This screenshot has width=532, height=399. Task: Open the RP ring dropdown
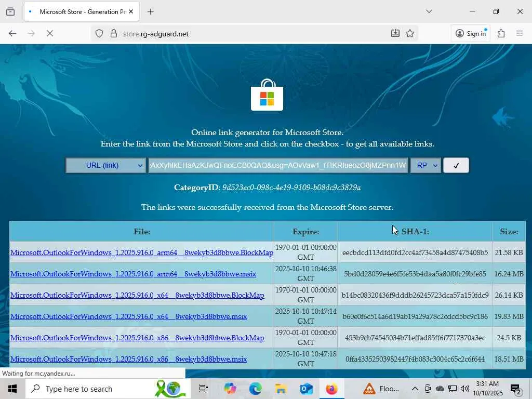pos(426,165)
